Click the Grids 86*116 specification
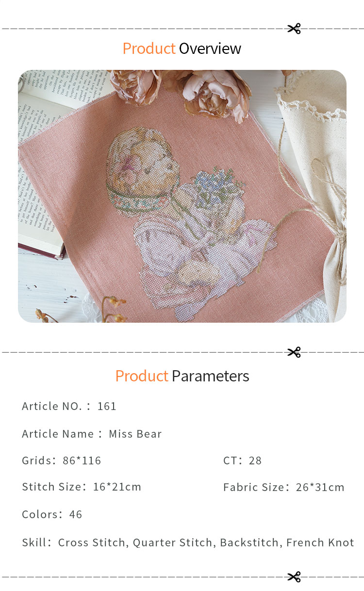 [62, 460]
